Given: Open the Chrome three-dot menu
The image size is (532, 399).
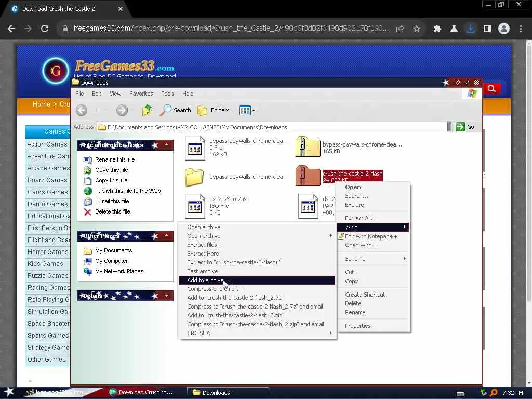Looking at the screenshot, I should pyautogui.click(x=521, y=29).
